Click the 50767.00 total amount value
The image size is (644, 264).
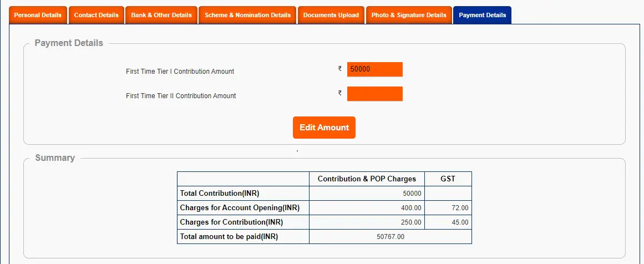(390, 237)
